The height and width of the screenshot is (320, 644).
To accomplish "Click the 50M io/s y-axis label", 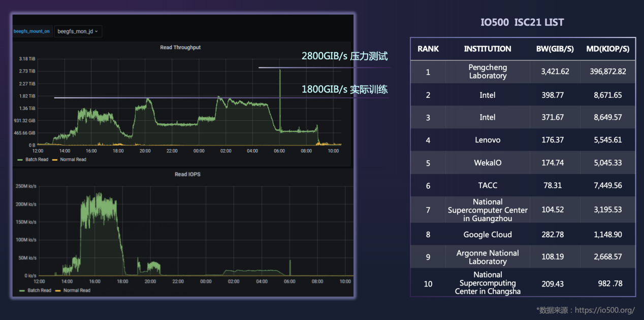I will [27, 258].
